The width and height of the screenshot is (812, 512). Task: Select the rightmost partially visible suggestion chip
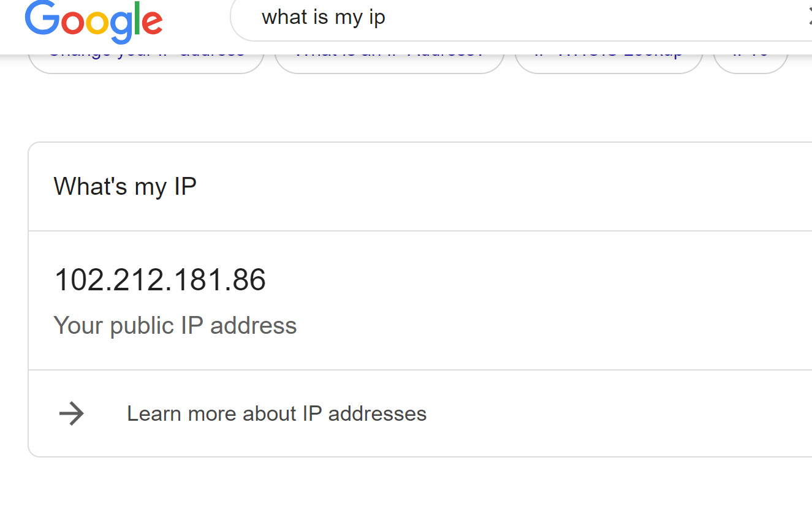(750, 62)
